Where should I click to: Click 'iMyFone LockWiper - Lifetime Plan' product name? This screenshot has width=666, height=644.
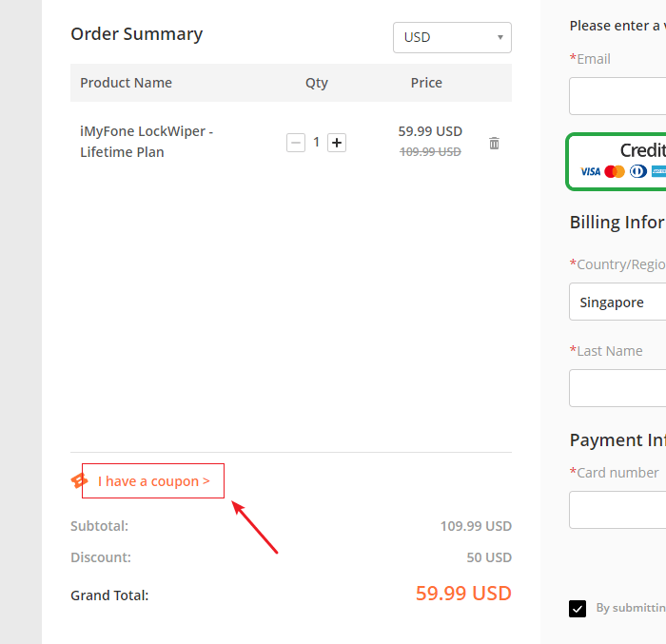coord(147,142)
